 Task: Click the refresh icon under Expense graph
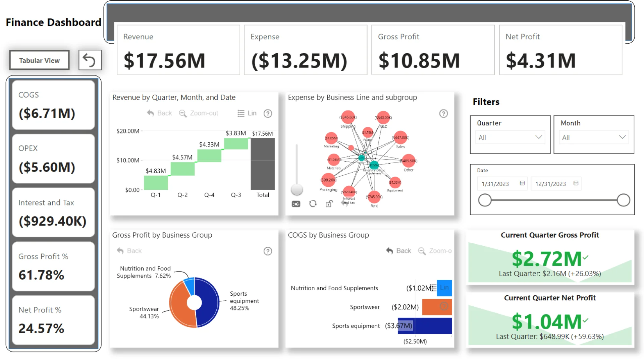pos(313,204)
